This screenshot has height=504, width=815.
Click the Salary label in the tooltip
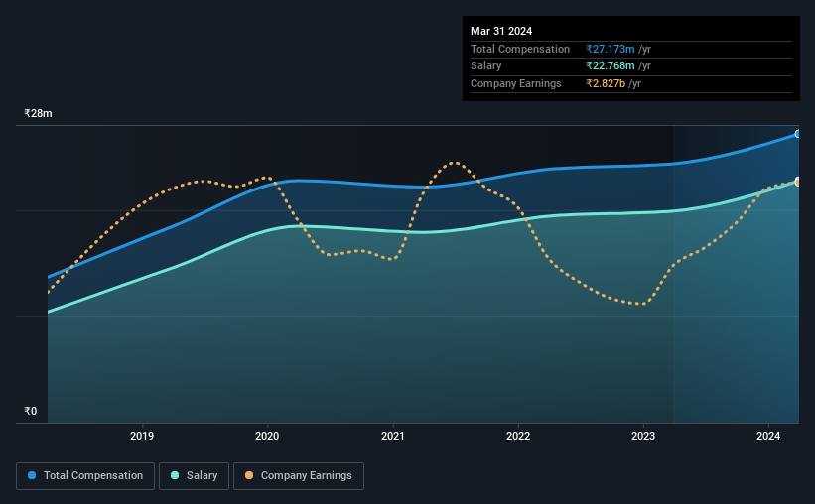click(x=486, y=66)
